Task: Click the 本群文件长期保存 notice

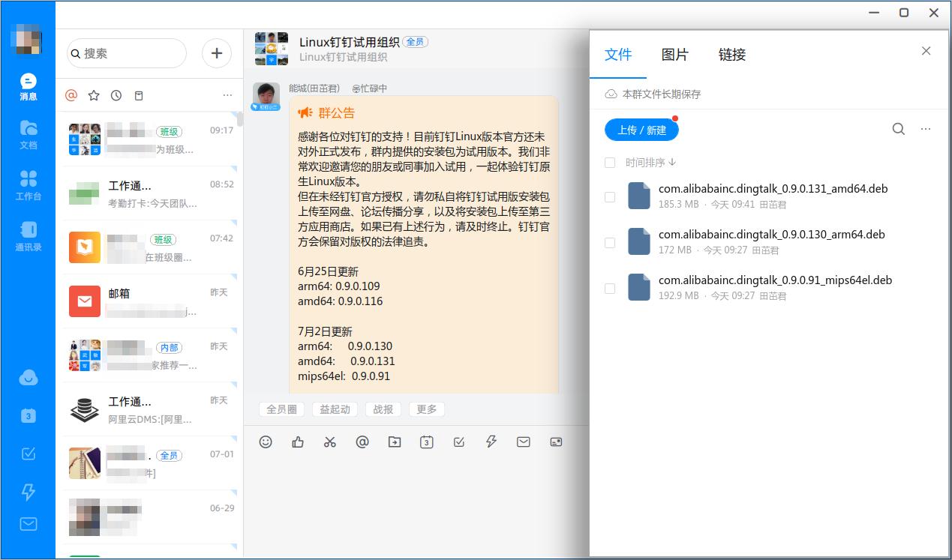Action: 653,94
